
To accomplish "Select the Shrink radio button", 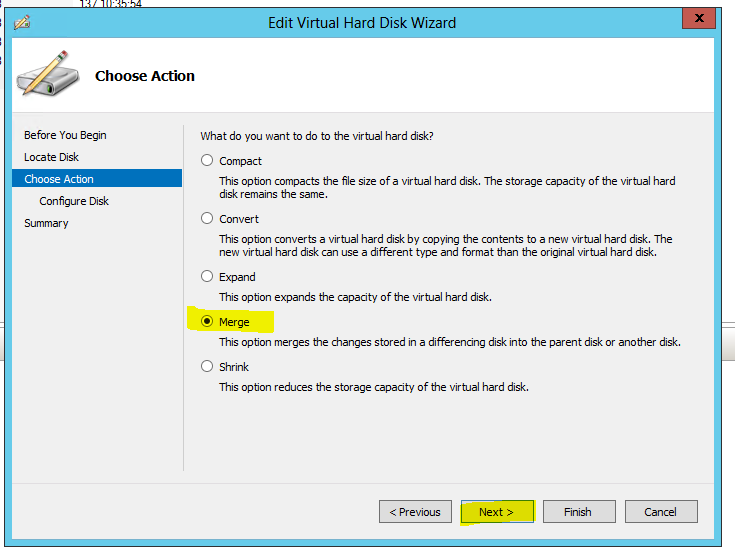I will pos(207,366).
